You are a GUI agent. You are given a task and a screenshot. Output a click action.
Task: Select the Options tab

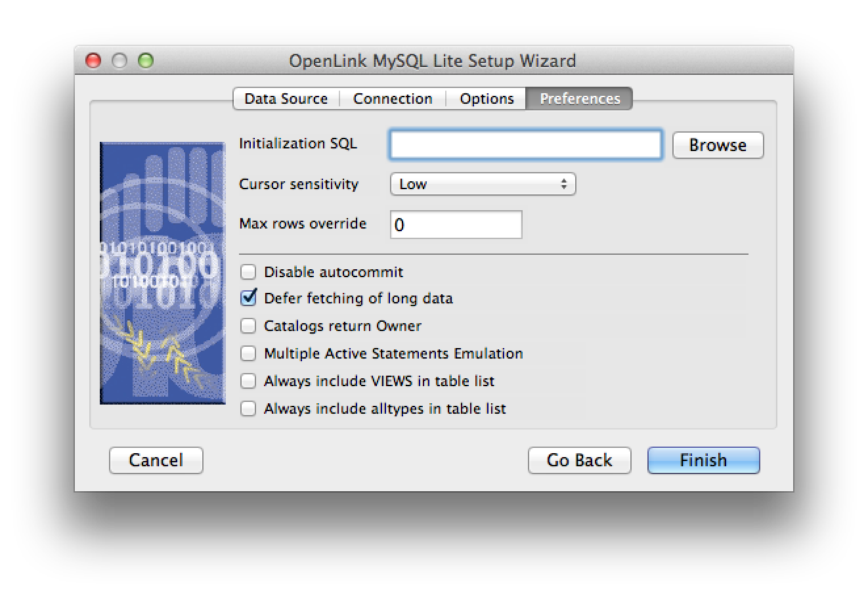pos(487,99)
